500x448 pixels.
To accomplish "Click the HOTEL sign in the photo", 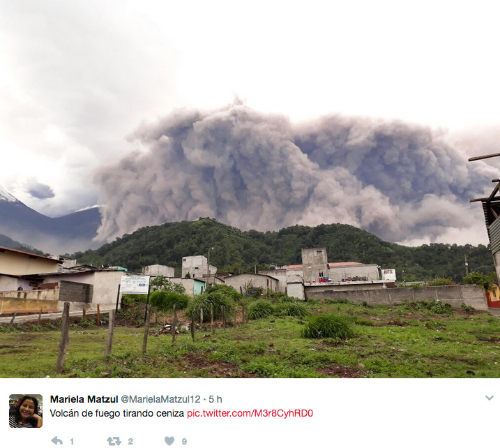I will [x=388, y=274].
